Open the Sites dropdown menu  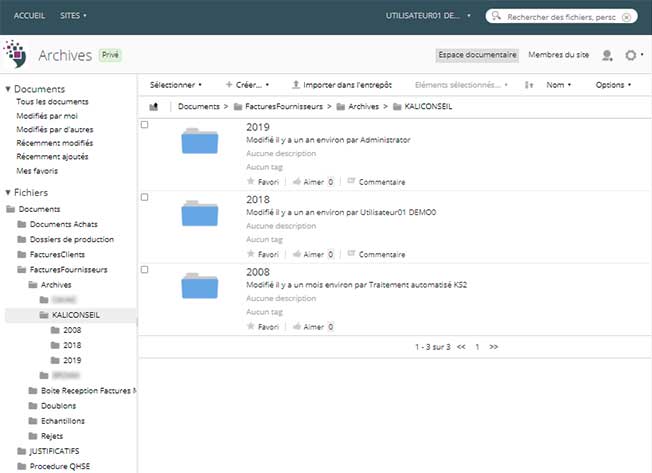coord(73,16)
